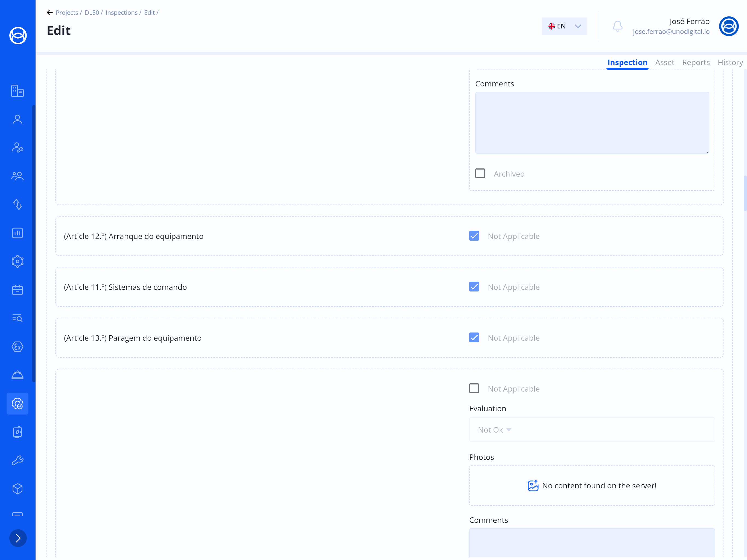Click the photo upload icon
This screenshot has height=560, width=747.
pos(533,486)
